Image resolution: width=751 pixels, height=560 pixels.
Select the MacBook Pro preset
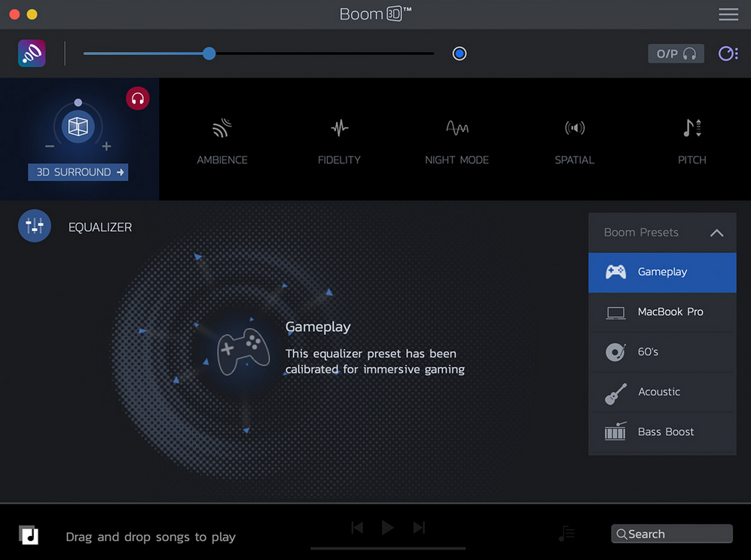point(662,312)
